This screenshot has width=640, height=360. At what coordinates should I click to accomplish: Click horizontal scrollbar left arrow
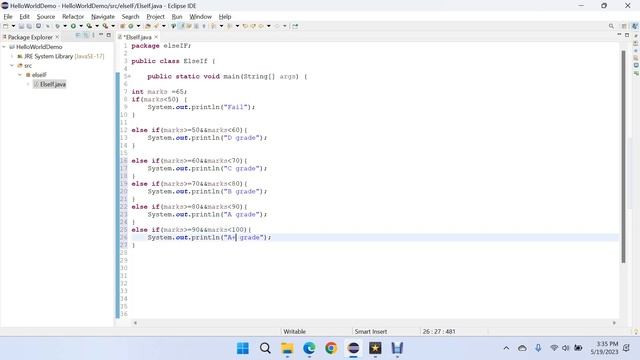[x=135, y=323]
